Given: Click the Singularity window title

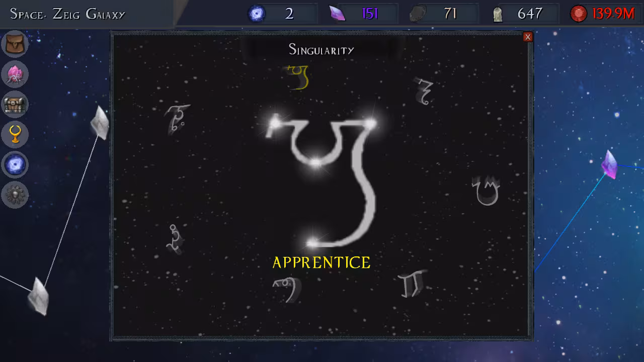Looking at the screenshot, I should [x=321, y=49].
